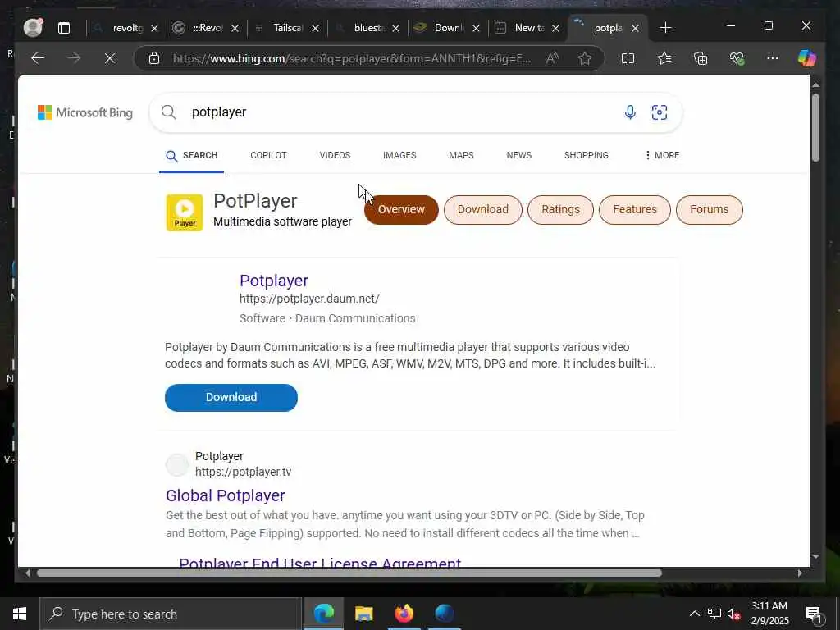Click the browser address bar URL
840x630 pixels.
[351, 58]
